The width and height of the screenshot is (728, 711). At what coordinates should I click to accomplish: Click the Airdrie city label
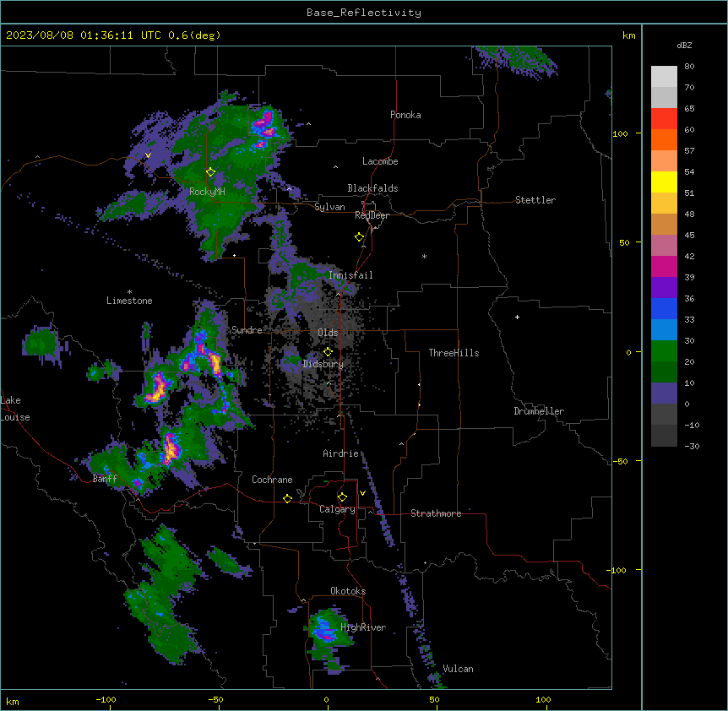coord(340,453)
